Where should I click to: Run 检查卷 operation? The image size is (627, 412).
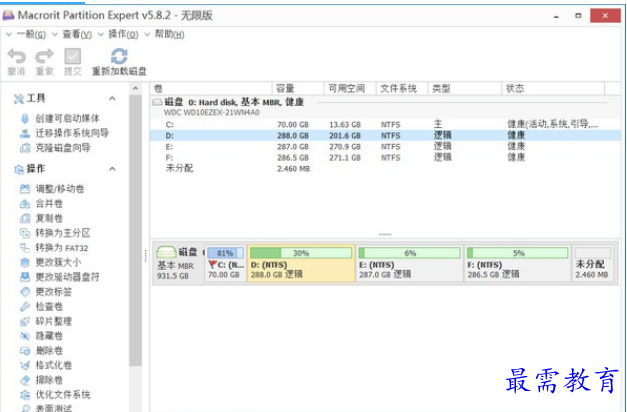coord(49,306)
